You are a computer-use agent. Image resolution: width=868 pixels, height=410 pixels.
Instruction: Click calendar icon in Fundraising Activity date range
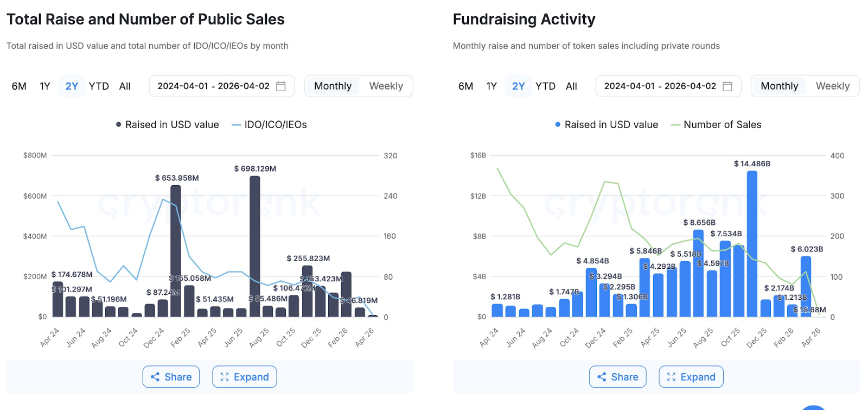point(727,86)
